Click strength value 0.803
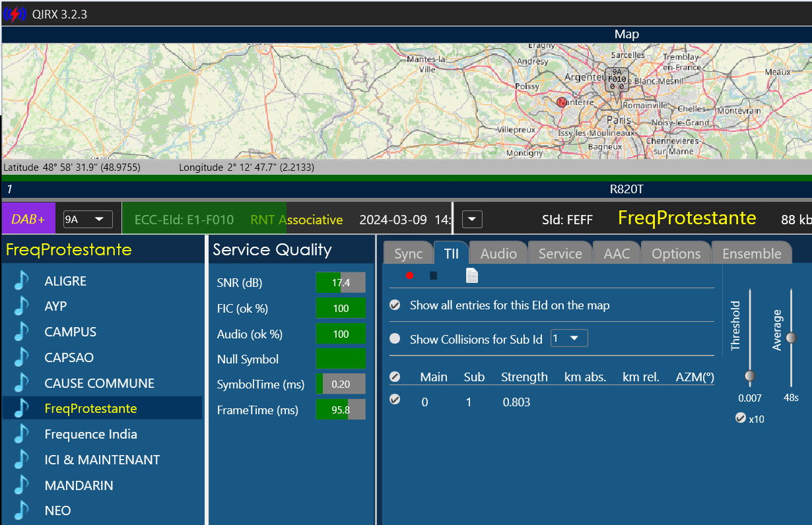 [x=516, y=402]
